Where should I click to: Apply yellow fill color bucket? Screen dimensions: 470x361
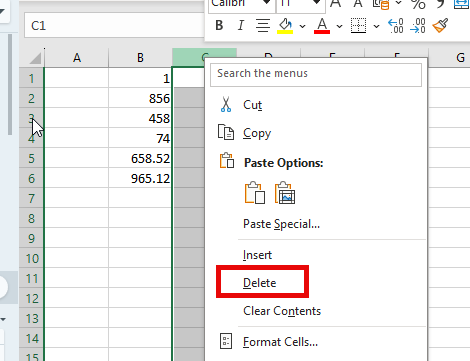coord(285,26)
